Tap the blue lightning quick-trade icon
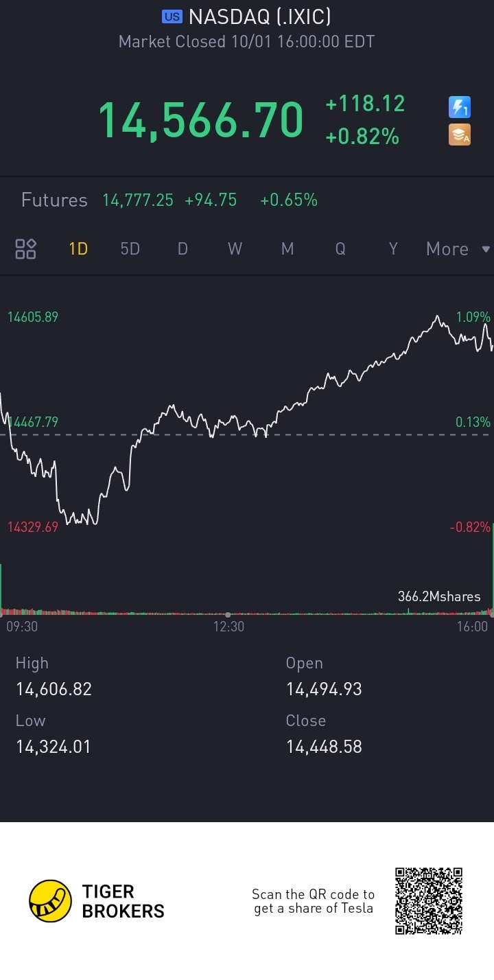494x980 pixels. (459, 107)
